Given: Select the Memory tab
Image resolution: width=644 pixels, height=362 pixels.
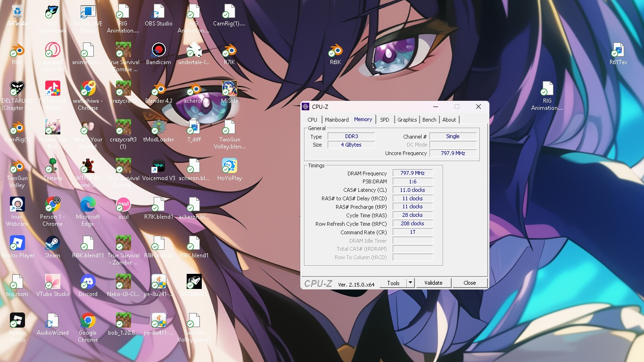Looking at the screenshot, I should pos(363,119).
